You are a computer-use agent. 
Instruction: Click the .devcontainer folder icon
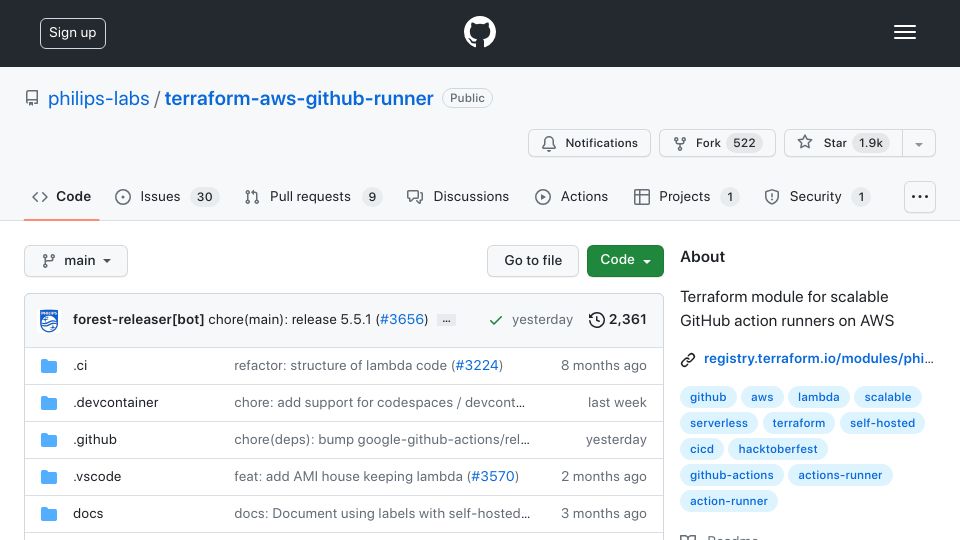[49, 403]
